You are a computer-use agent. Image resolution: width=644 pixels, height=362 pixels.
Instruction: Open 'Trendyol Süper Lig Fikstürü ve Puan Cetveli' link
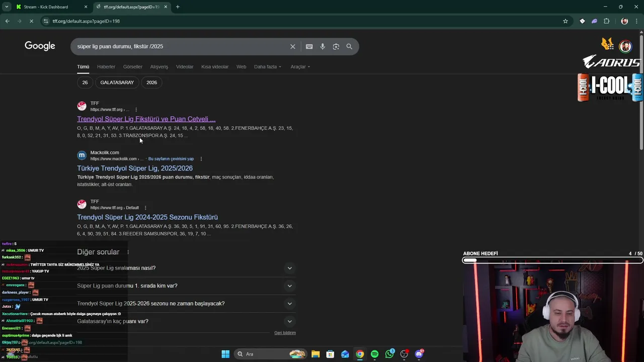tap(146, 119)
